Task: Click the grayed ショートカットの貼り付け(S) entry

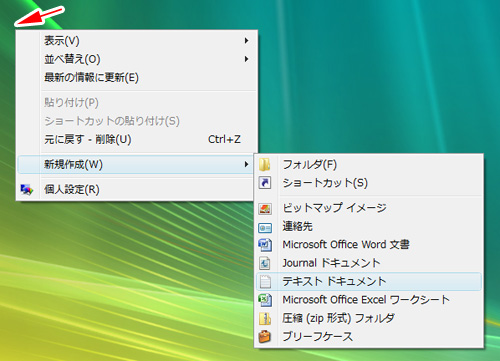Action: pos(137,121)
